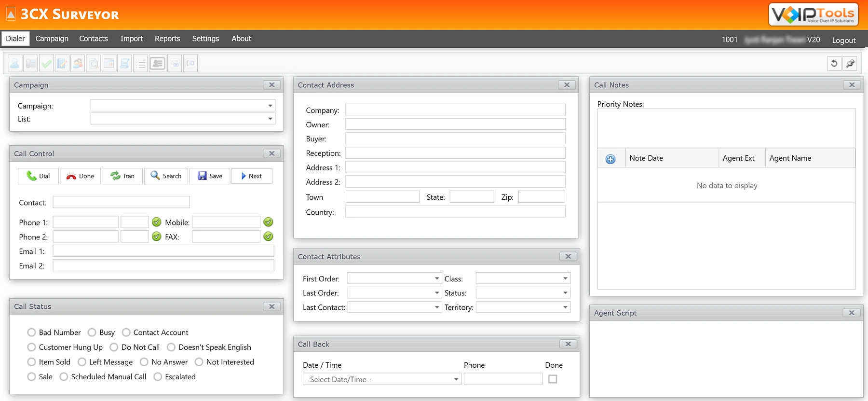This screenshot has width=868, height=401.
Task: Click the contact card toolbar icon
Action: [x=157, y=63]
